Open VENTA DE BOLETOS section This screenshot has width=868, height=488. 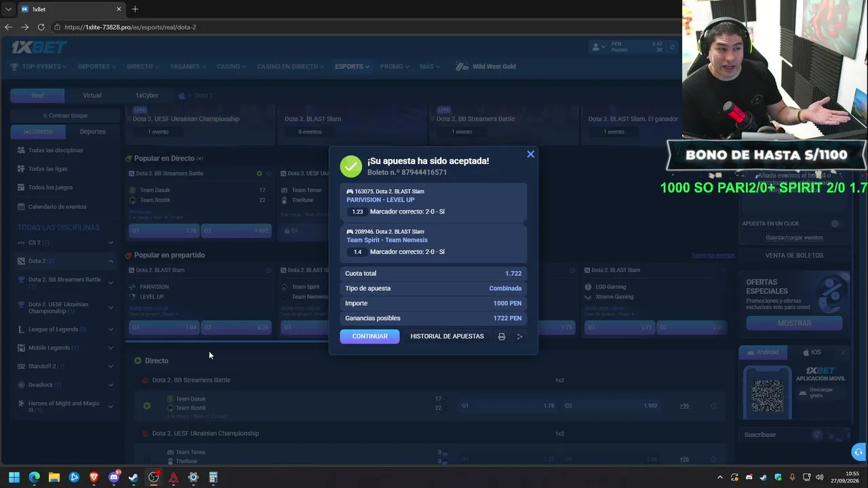(x=794, y=256)
